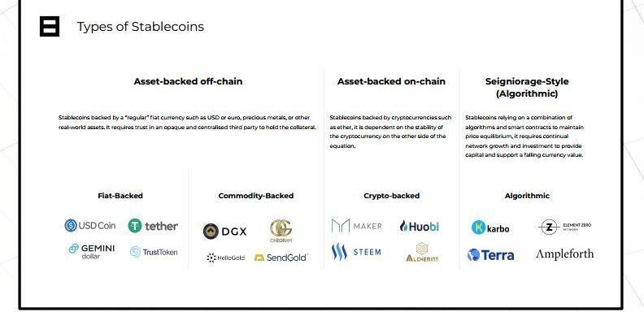Click the TrustToken logo
644x312 pixels.
[154, 252]
